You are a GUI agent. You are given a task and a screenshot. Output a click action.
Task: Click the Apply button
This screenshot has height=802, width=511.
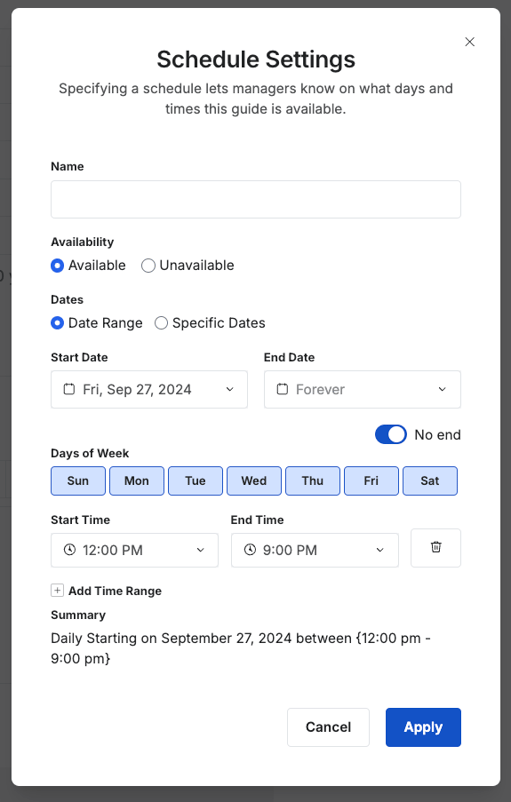tap(423, 727)
